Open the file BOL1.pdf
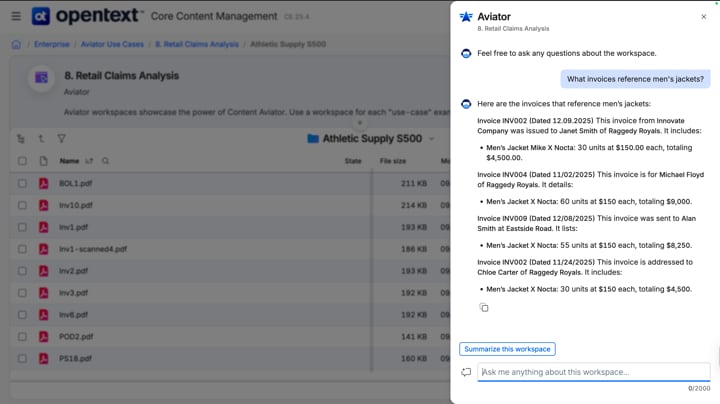Image resolution: width=720 pixels, height=404 pixels. pyautogui.click(x=75, y=183)
